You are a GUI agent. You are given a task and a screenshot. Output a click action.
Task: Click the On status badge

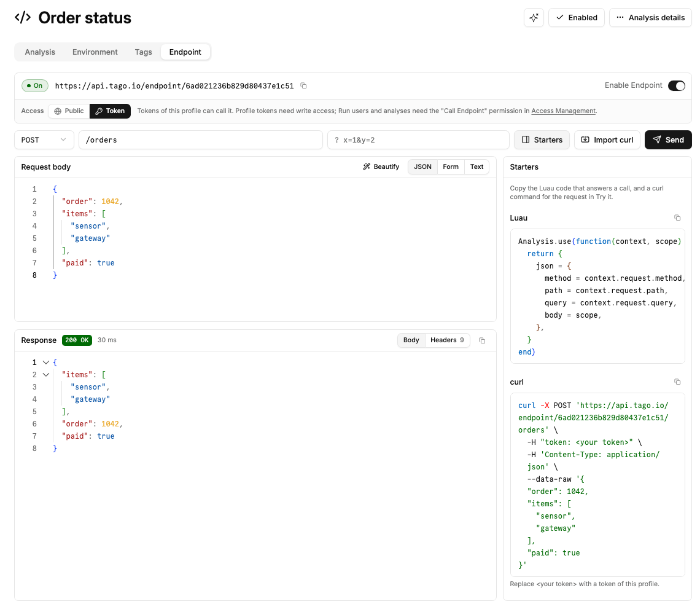click(35, 86)
